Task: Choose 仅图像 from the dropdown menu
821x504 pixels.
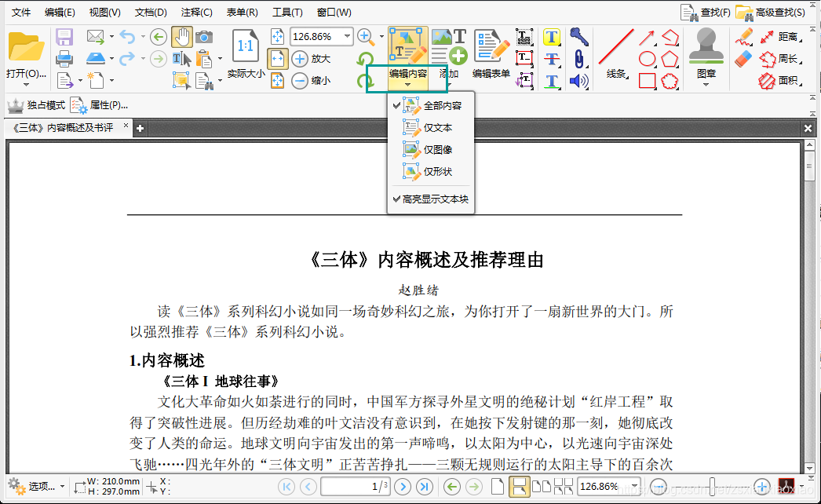Action: click(x=430, y=150)
